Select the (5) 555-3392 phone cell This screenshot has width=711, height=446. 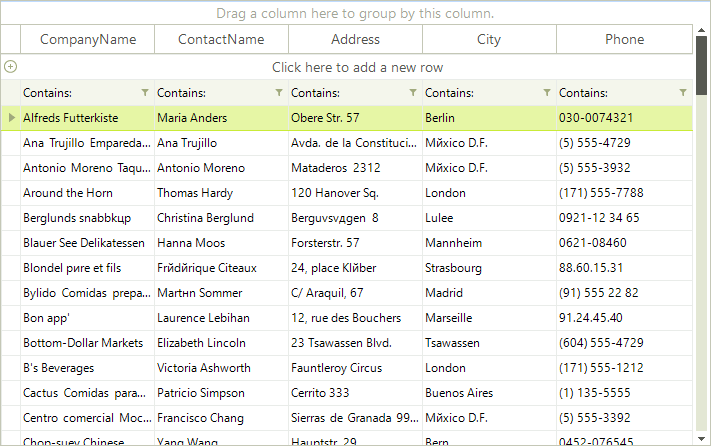pyautogui.click(x=624, y=418)
